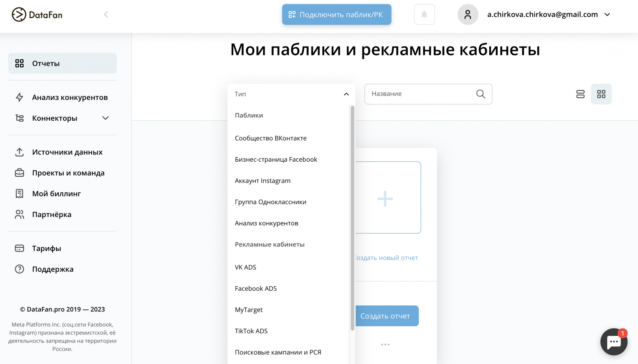
Task: Open the three-dots menu below the card
Action: point(385,344)
